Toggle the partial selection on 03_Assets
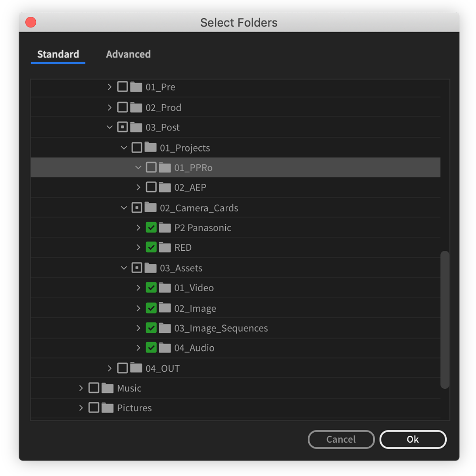 click(137, 267)
